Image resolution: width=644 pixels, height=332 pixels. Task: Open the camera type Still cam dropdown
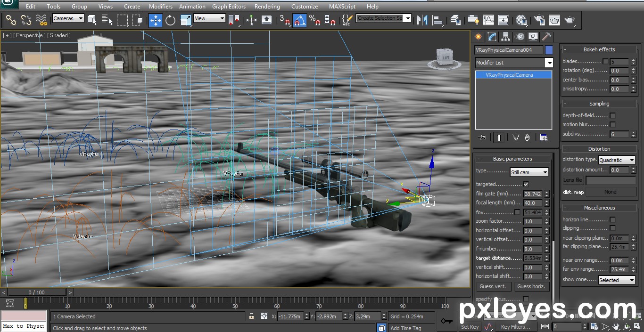(529, 172)
